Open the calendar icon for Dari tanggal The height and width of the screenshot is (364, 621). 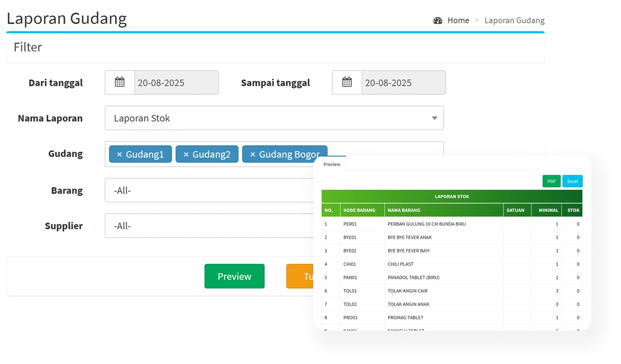click(x=120, y=82)
